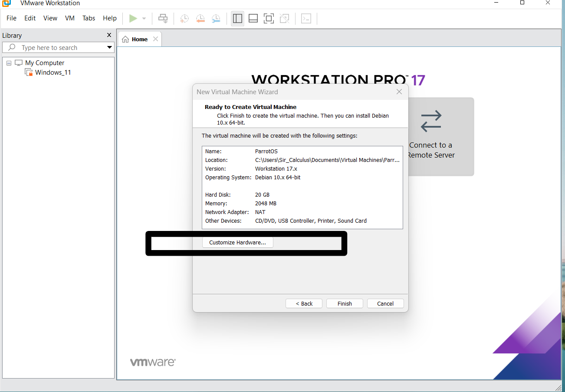This screenshot has width=565, height=392.
Task: Click the VMware Workstation title bar icon
Action: click(6, 3)
